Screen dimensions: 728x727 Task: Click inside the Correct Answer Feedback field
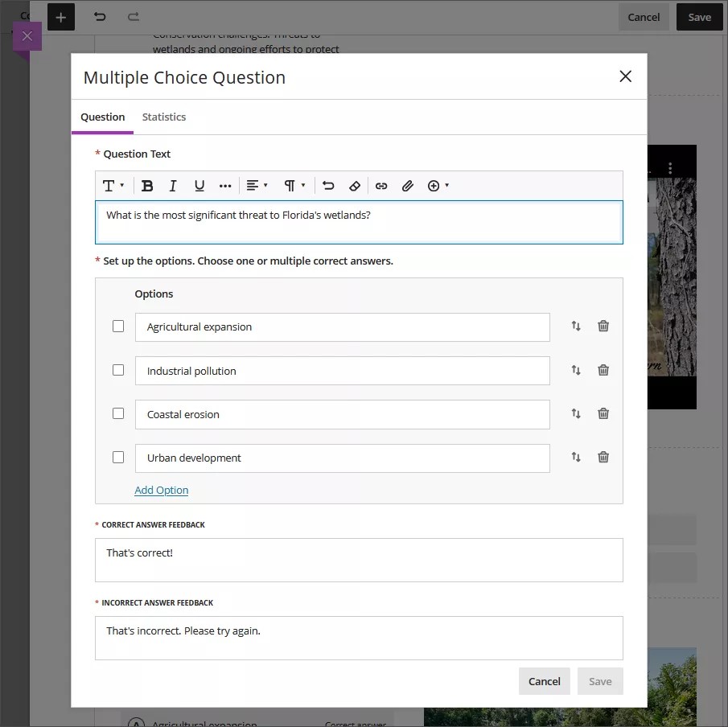359,561
